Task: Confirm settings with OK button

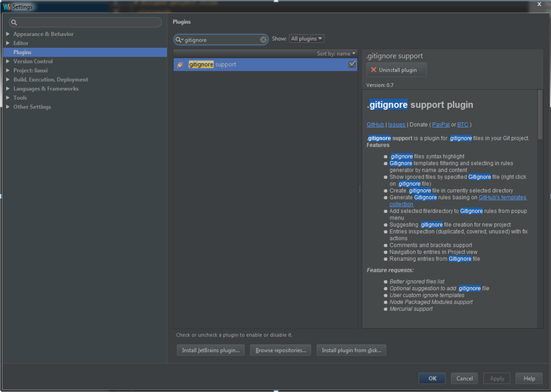Action: coord(432,378)
